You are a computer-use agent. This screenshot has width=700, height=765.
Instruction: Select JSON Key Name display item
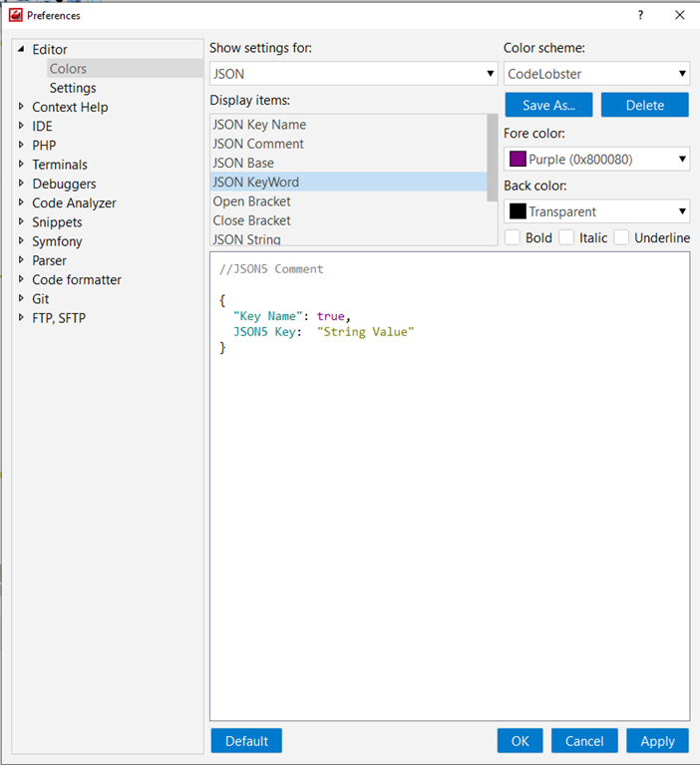pos(348,125)
